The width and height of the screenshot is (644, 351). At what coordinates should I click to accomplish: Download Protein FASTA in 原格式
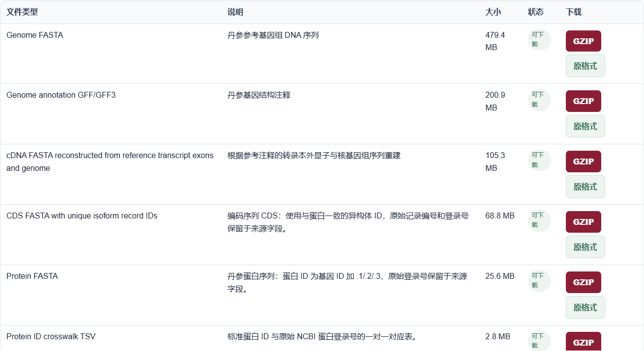coord(585,307)
